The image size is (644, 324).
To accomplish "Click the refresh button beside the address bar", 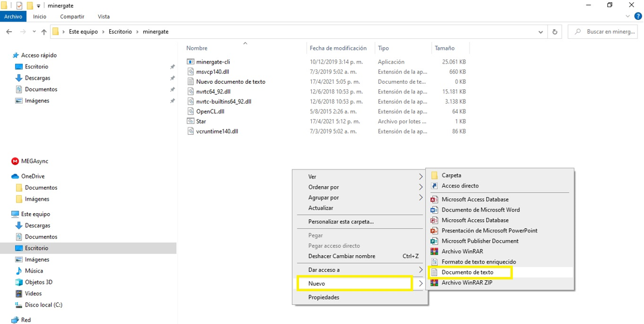I will [555, 32].
